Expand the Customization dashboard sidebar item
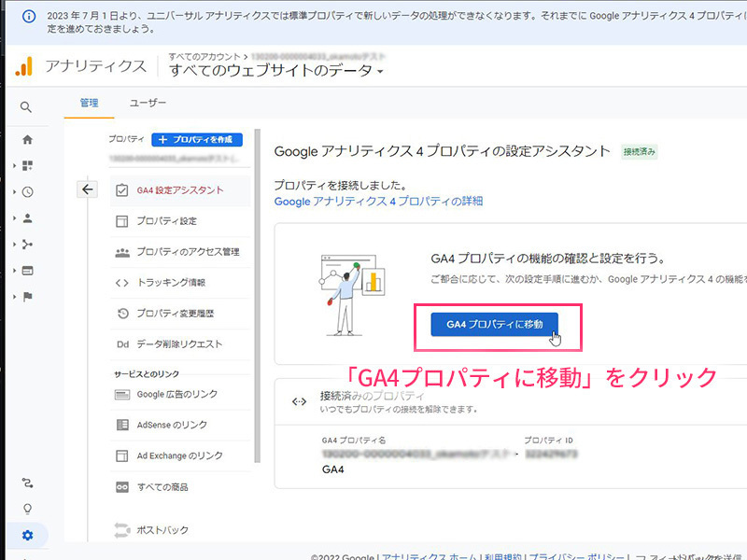 [x=27, y=166]
